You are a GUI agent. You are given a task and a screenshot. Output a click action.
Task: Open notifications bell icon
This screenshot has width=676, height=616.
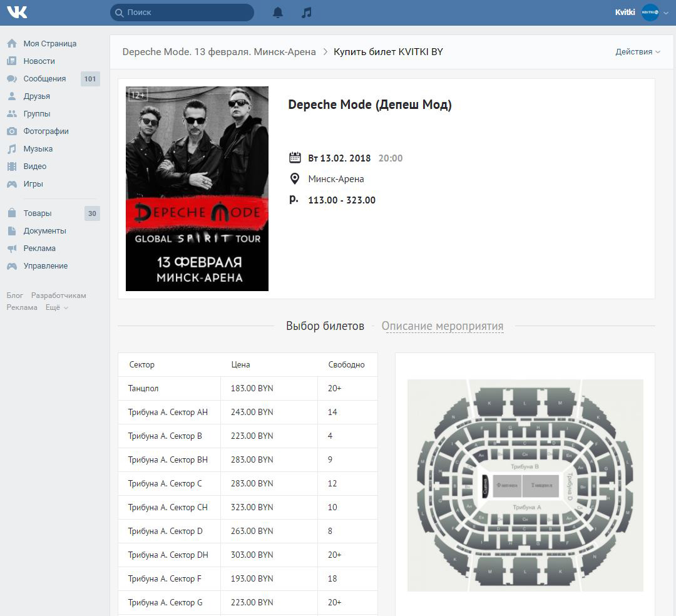coord(278,13)
